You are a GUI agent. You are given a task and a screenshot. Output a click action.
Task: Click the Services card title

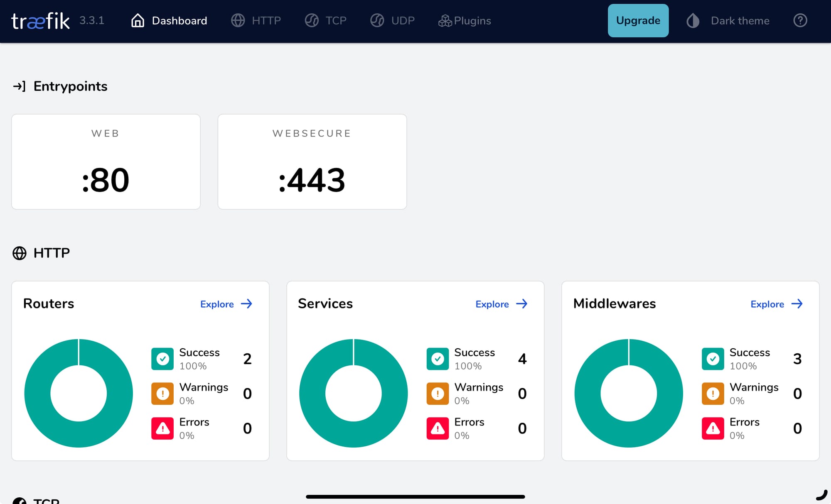[x=325, y=303]
